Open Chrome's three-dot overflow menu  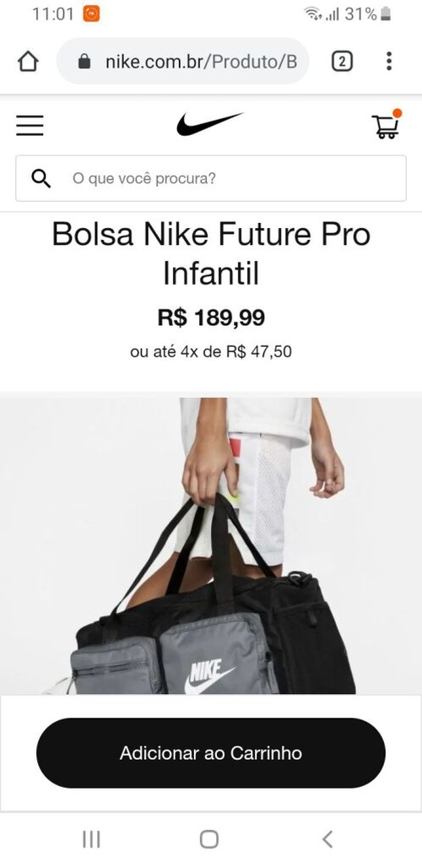(x=389, y=62)
